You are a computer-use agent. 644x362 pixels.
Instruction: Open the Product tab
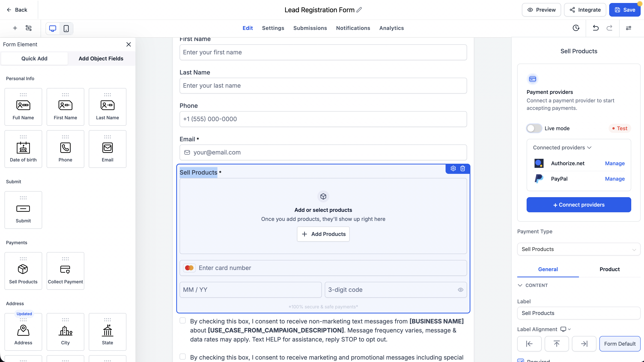[x=610, y=269]
